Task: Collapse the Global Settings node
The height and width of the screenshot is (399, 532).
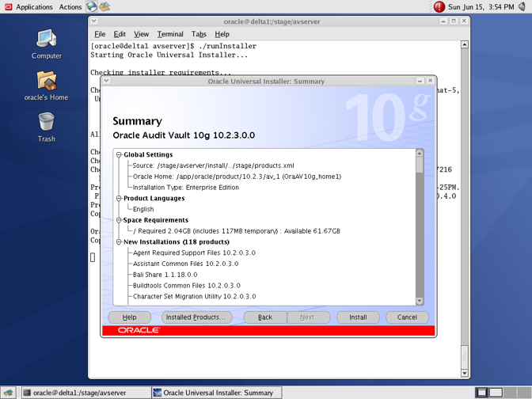Action: pos(119,154)
